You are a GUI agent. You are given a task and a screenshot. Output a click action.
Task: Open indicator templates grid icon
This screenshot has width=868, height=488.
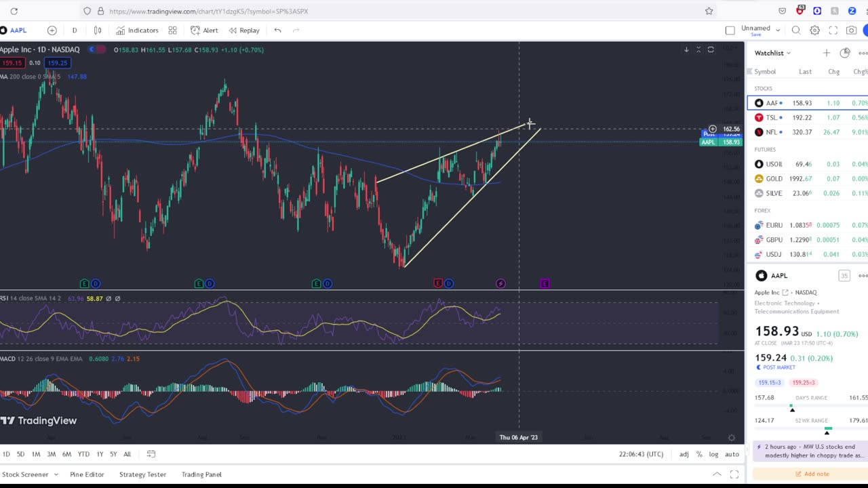tap(173, 30)
